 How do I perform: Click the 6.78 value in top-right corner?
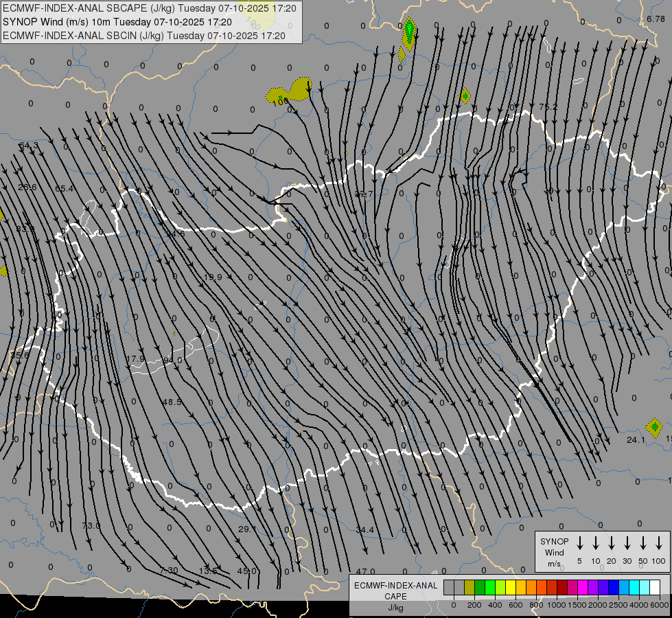656,19
